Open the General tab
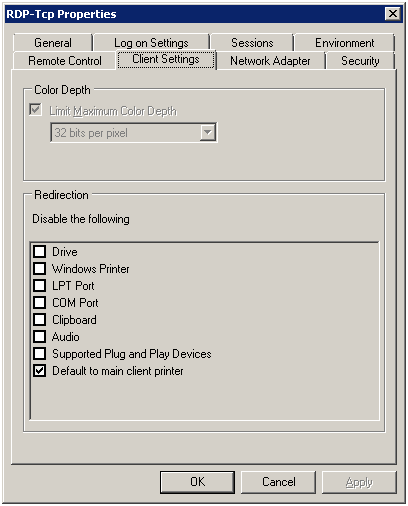 (53, 43)
